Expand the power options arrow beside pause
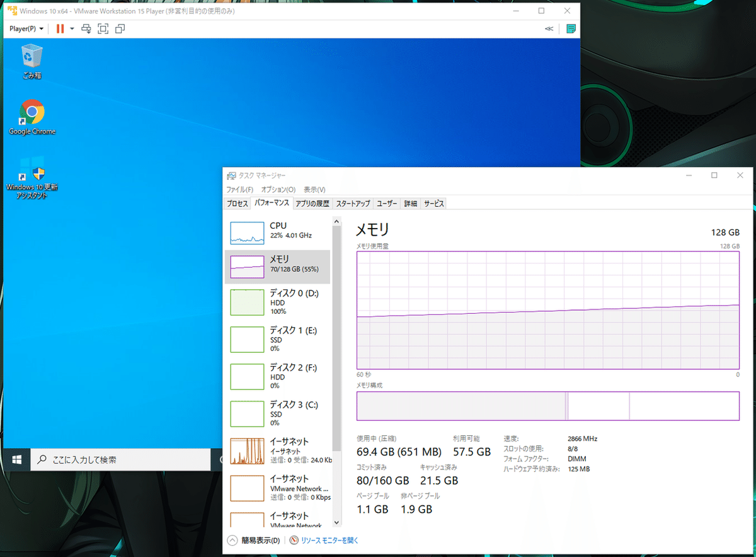This screenshot has width=756, height=557. 72,28
